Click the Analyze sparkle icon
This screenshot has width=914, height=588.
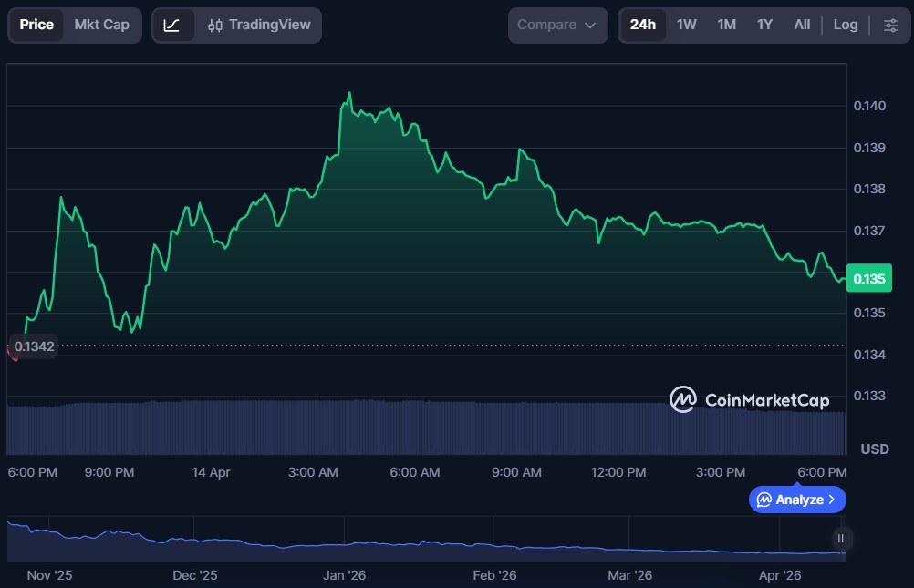click(764, 500)
